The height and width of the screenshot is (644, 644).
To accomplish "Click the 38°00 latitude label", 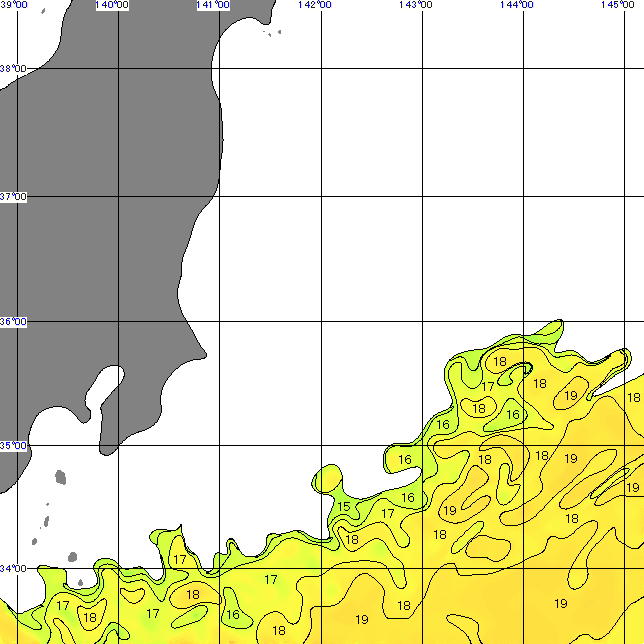I will tap(13, 69).
